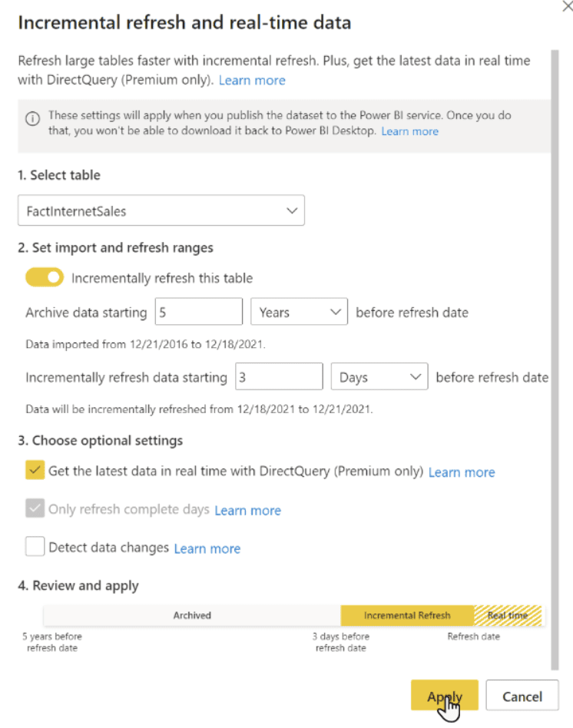Click the Incrementally refresh data starting field
This screenshot has height=728, width=573.
pyautogui.click(x=278, y=377)
